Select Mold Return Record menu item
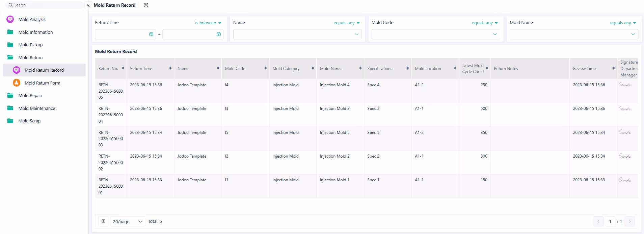Screen dimensions: 644x234 coord(44,70)
